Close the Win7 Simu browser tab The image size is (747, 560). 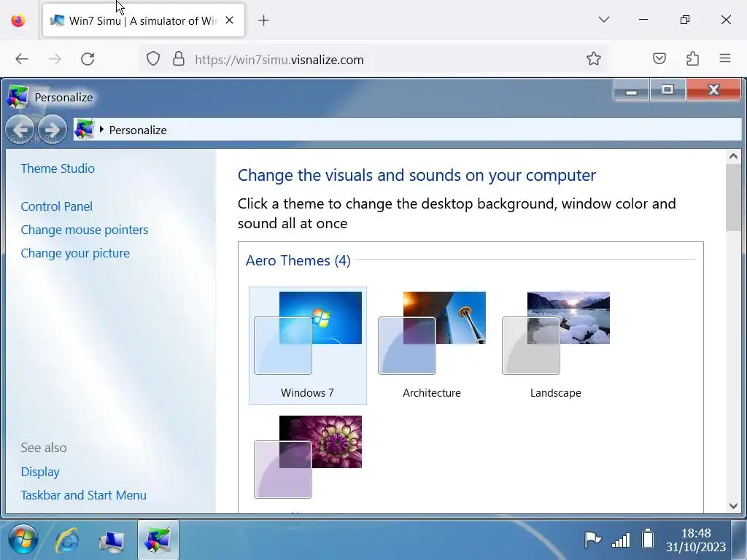[229, 20]
